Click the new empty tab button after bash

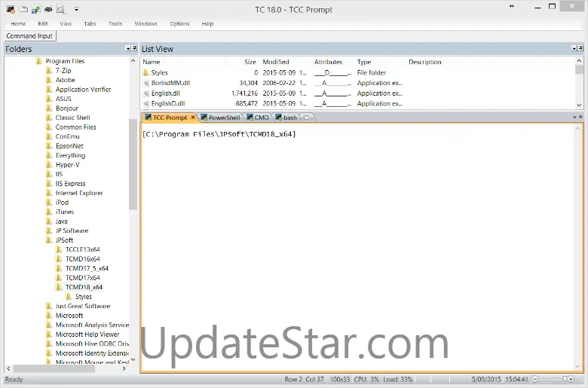(307, 118)
